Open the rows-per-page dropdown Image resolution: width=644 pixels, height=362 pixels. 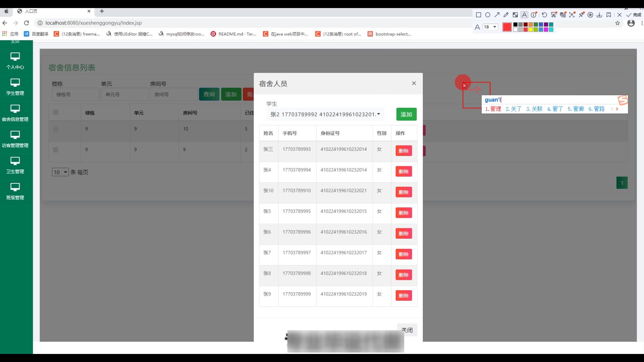pos(60,172)
